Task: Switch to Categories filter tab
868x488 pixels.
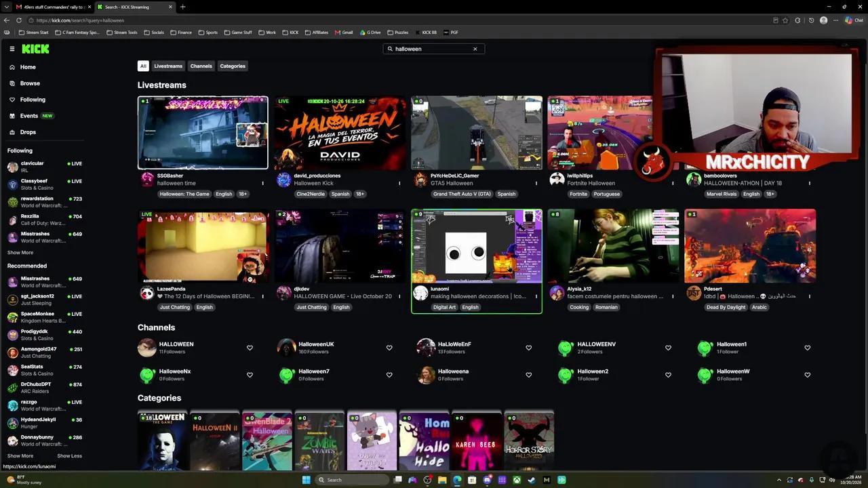Action: [x=233, y=66]
